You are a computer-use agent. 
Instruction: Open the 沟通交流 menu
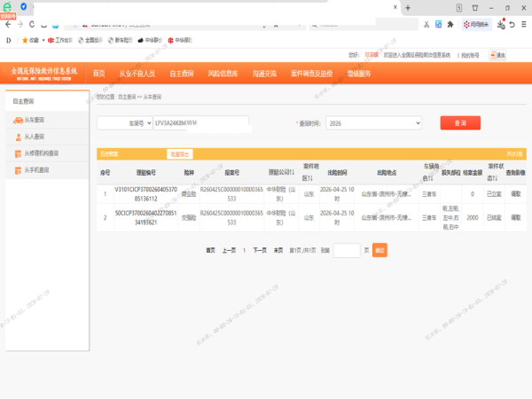click(264, 74)
